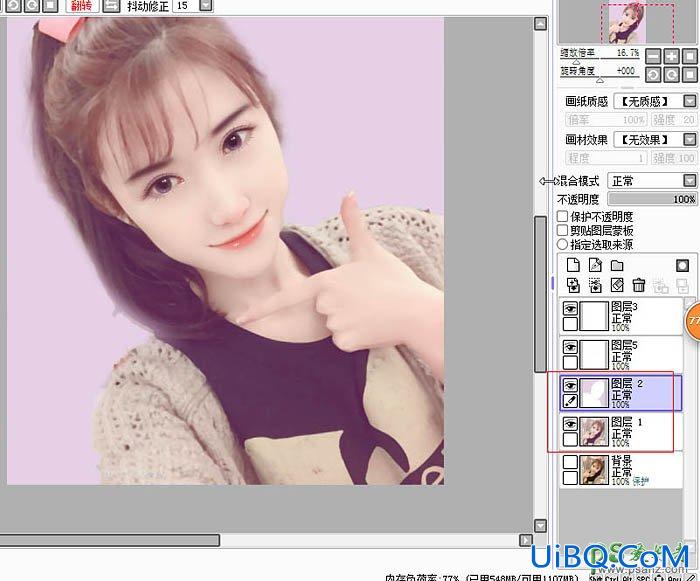Merge layer down icon
The height and width of the screenshot is (581, 700).
[x=595, y=285]
